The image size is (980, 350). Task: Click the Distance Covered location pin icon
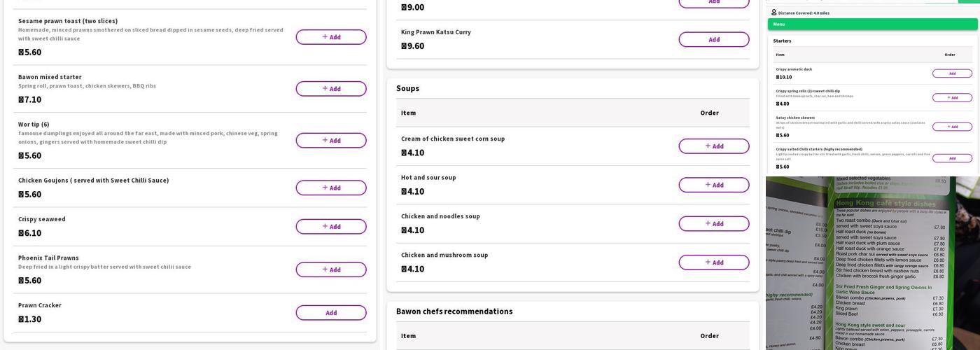[774, 13]
